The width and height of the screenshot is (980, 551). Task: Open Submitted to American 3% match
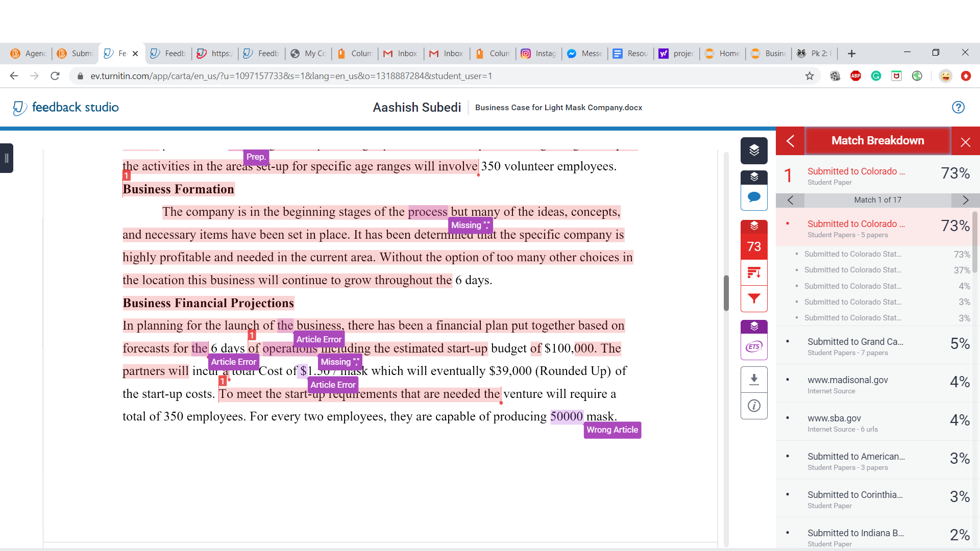(874, 460)
